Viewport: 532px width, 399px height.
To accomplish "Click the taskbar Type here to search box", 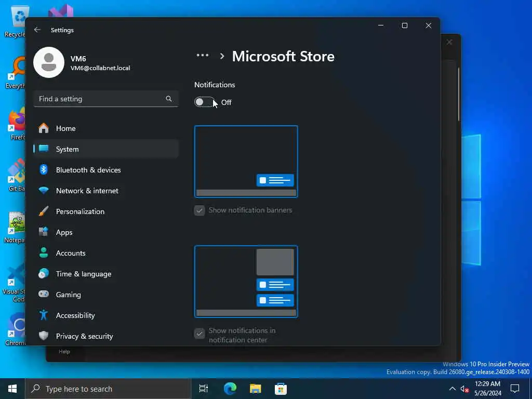I will [108, 389].
